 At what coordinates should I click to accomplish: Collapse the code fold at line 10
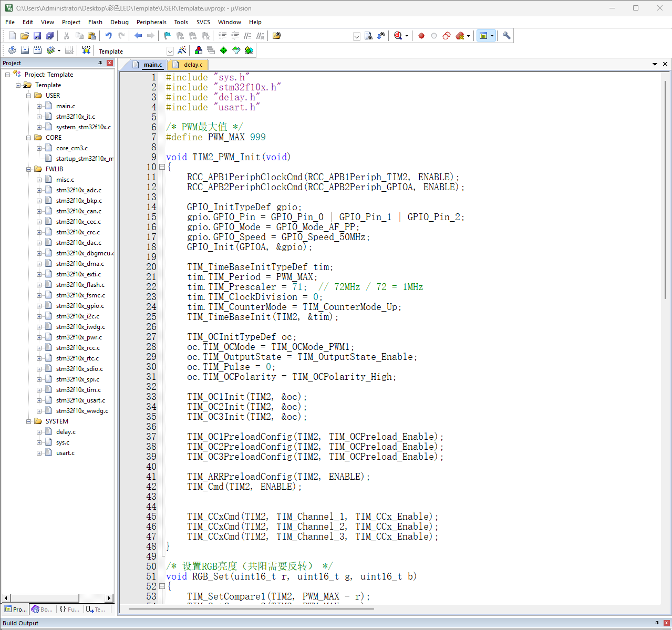[162, 167]
